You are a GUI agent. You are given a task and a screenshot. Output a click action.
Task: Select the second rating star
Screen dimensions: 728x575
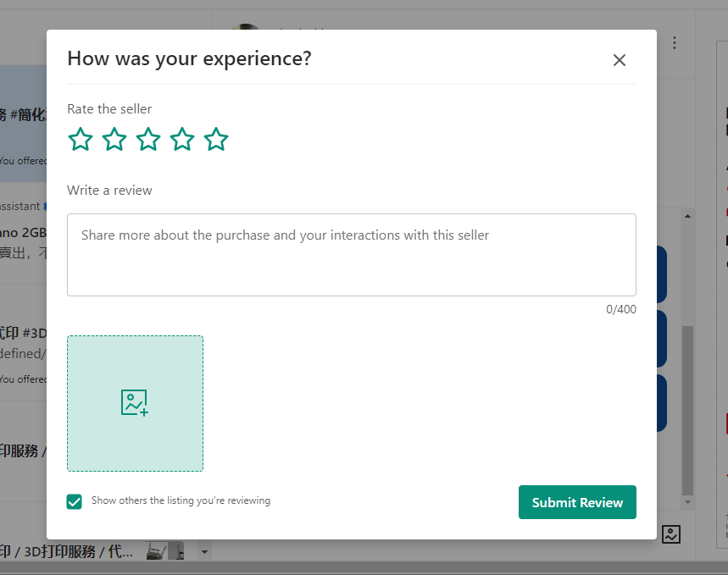pos(114,140)
